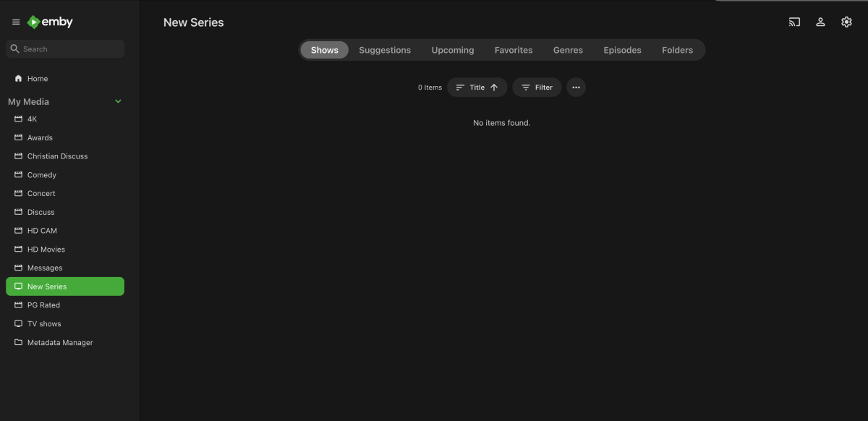Click the hamburger menu icon

pos(15,22)
